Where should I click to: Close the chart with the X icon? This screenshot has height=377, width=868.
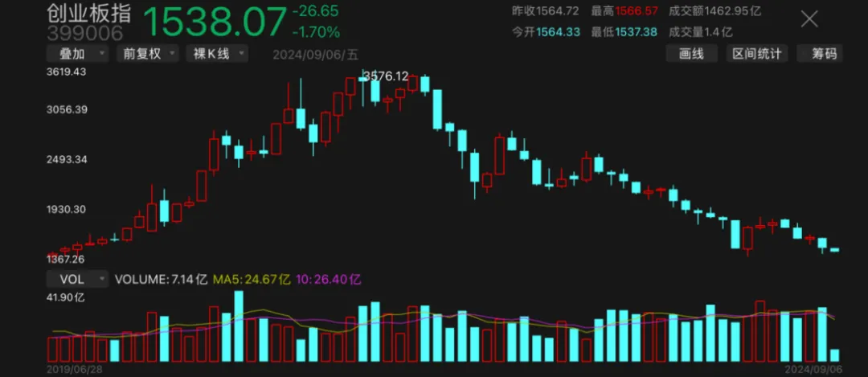[x=809, y=19]
